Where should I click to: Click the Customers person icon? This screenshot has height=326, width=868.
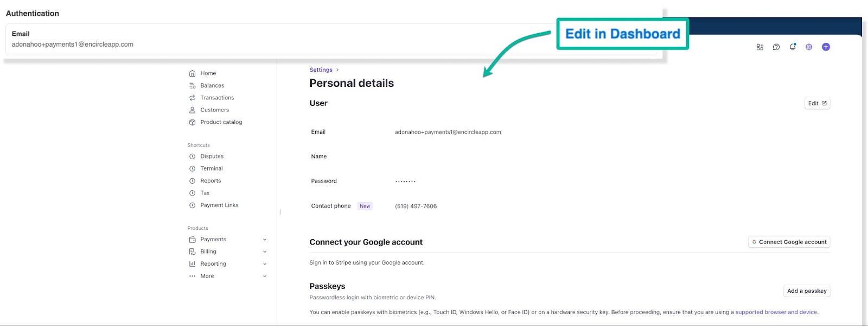(x=192, y=110)
